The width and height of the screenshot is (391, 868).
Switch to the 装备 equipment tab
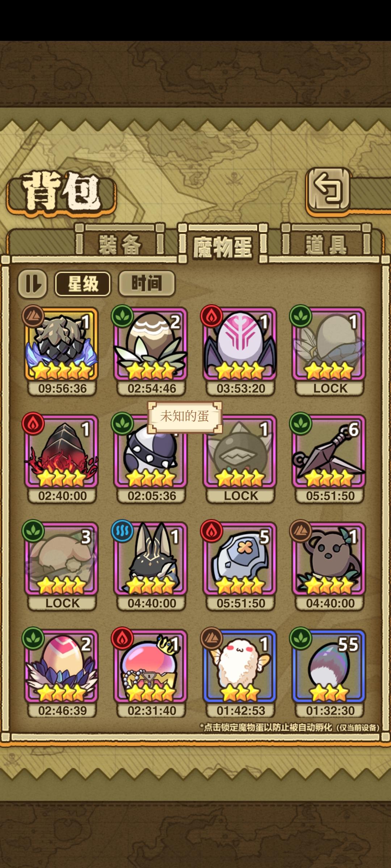click(x=120, y=244)
